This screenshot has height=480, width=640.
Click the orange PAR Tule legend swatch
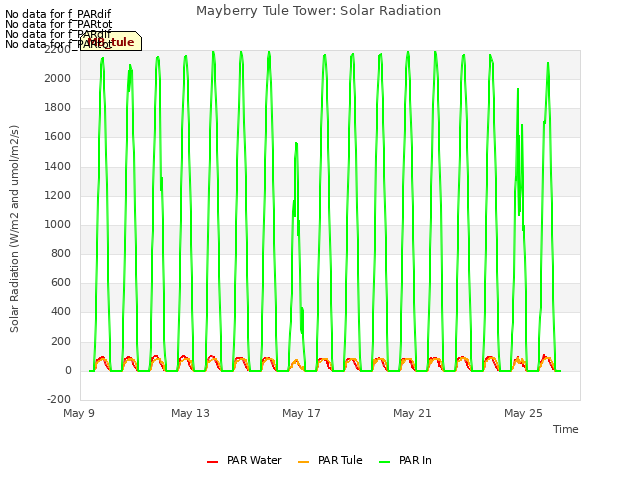304,462
